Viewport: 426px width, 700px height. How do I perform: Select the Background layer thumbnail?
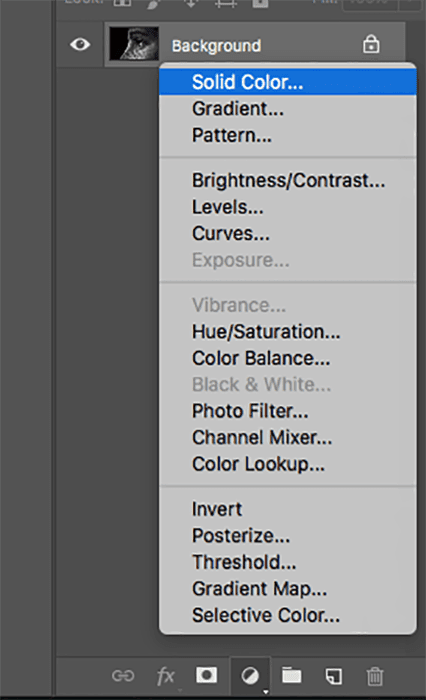pos(134,44)
